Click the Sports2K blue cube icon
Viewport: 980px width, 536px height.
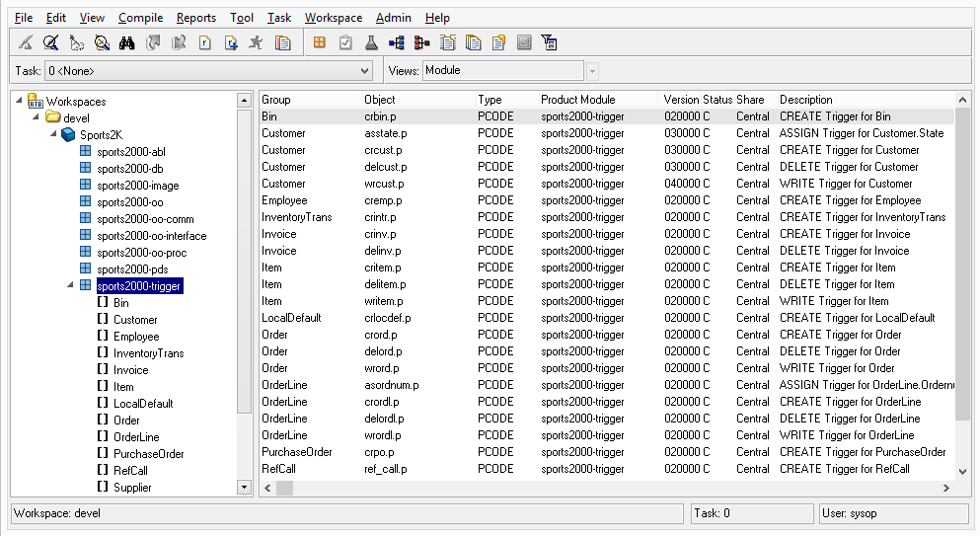[68, 134]
